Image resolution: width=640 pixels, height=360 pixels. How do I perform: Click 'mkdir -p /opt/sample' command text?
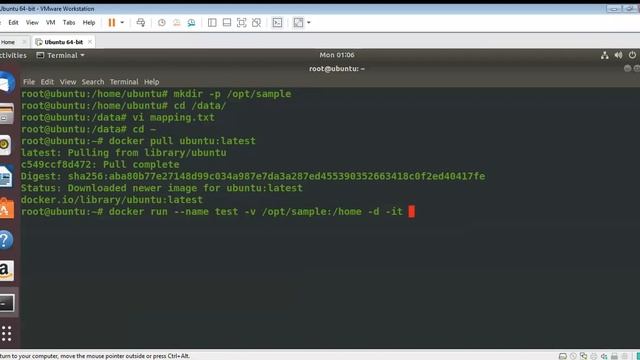(x=232, y=94)
